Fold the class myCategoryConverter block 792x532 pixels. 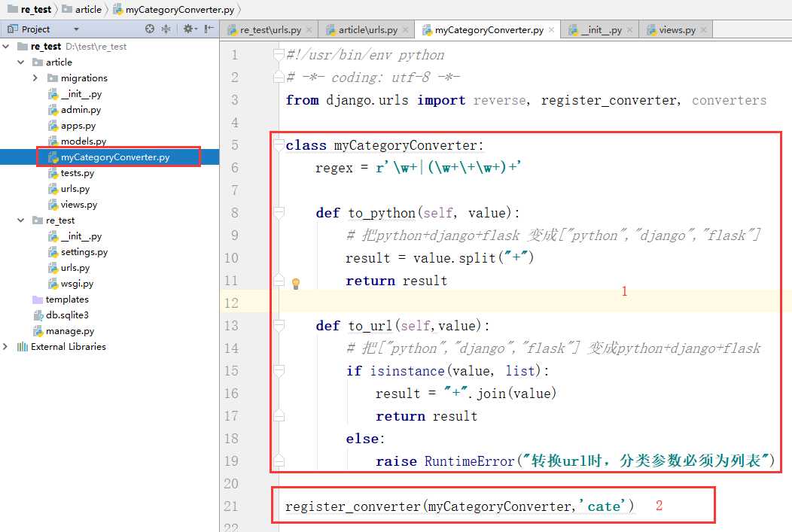click(x=279, y=145)
